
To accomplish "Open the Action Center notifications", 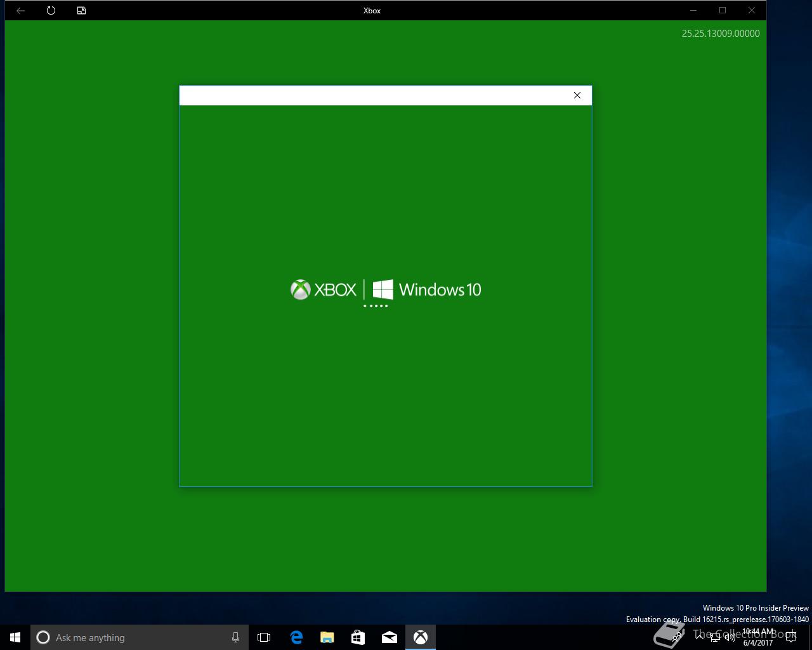I will pyautogui.click(x=790, y=637).
